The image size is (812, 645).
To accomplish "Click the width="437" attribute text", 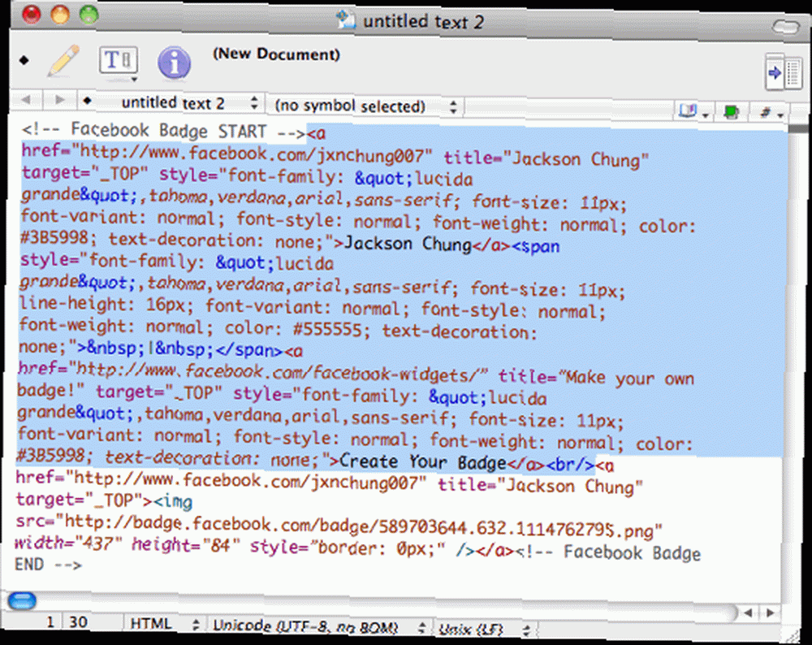I will pyautogui.click(x=68, y=544).
